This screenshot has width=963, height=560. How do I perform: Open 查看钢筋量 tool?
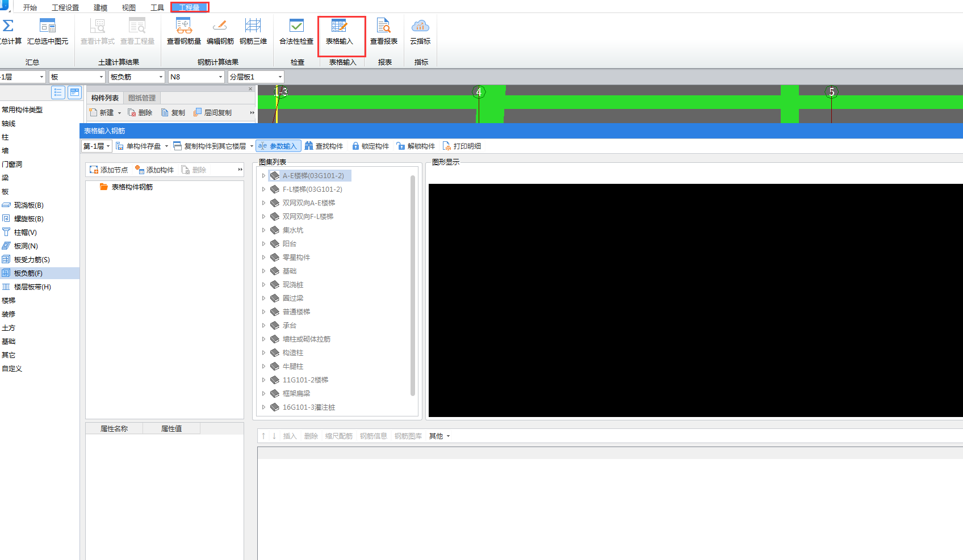183,31
